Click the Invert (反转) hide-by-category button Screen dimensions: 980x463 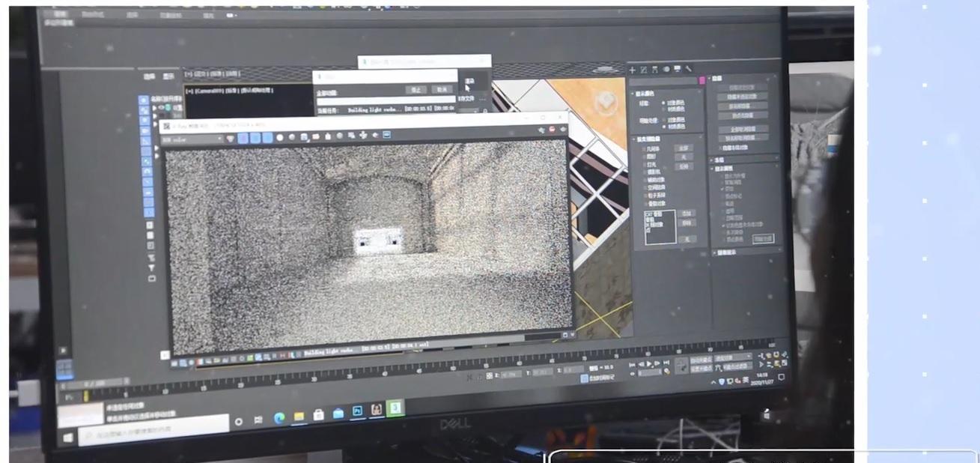click(x=684, y=166)
